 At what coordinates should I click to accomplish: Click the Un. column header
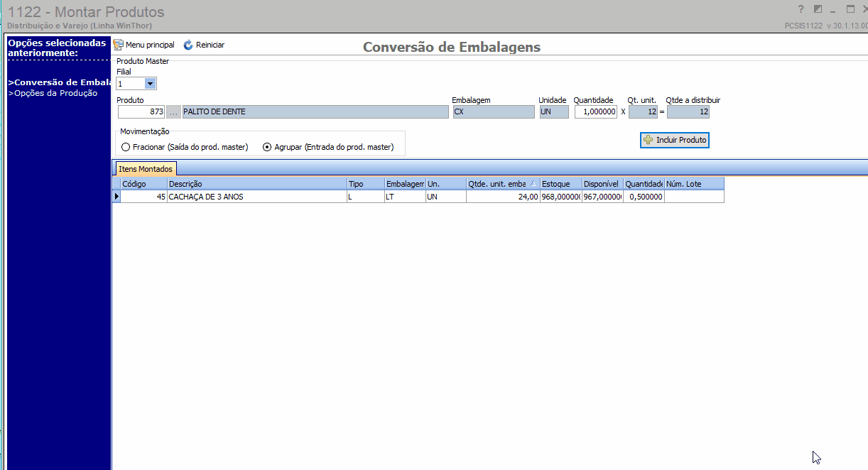pyautogui.click(x=445, y=184)
